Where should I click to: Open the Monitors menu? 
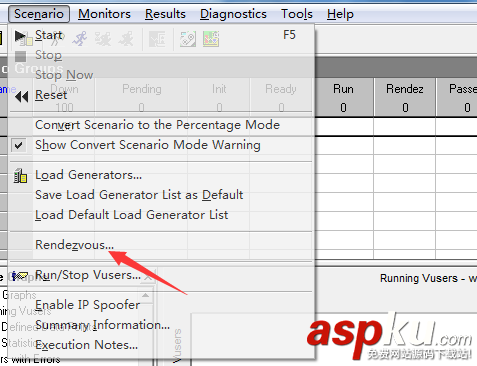tap(104, 14)
